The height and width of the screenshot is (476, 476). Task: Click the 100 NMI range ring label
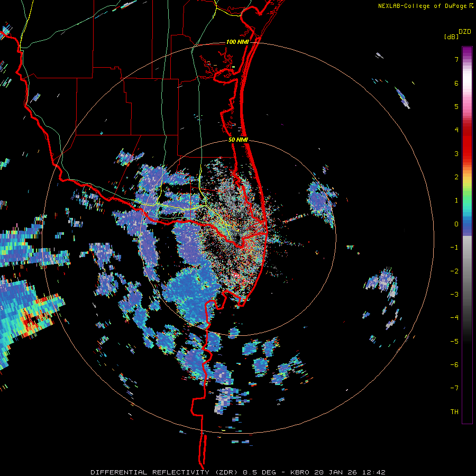point(237,42)
